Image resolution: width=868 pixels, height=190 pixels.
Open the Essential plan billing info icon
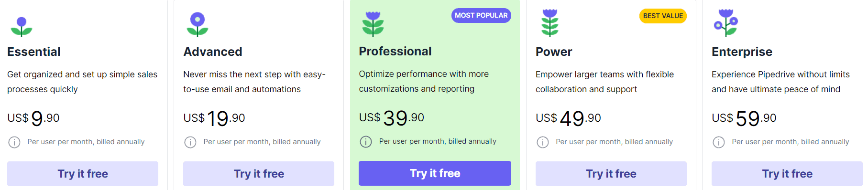pos(14,142)
